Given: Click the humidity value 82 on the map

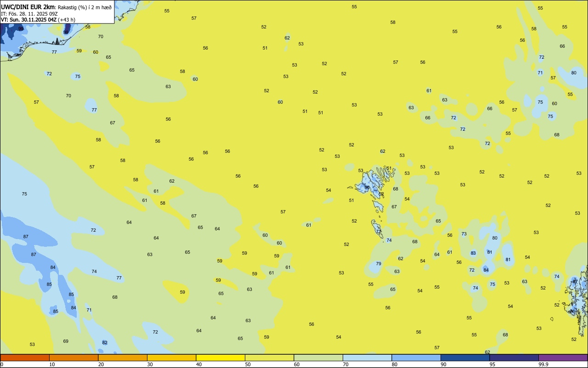Looking at the screenshot, I should tap(105, 342).
